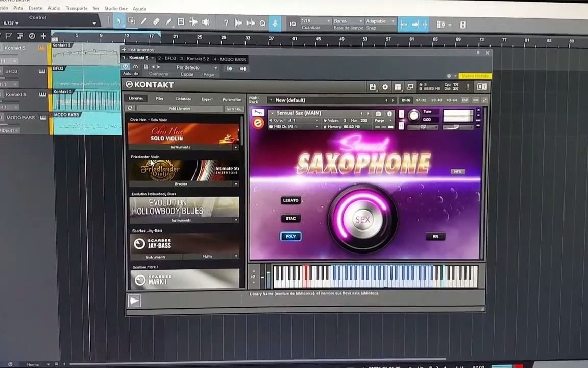Click the Q quantize icon
The width and height of the screenshot is (588, 368).
(262, 24)
